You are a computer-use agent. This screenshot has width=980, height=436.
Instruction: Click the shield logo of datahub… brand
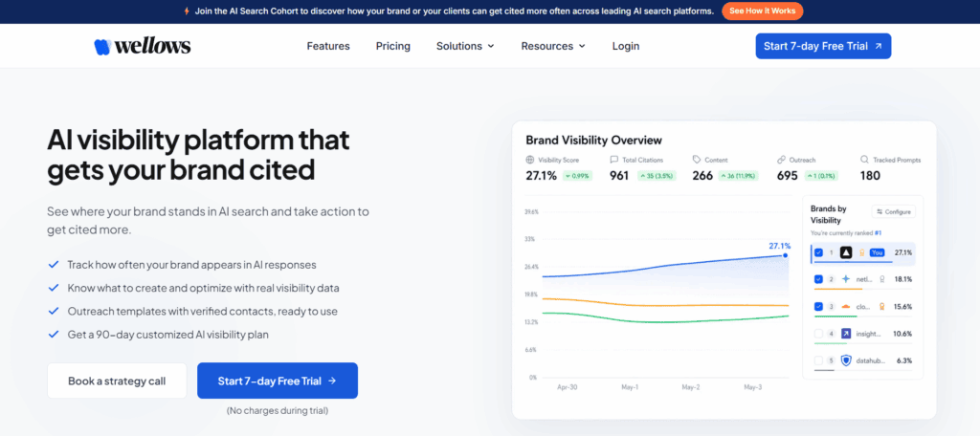846,360
